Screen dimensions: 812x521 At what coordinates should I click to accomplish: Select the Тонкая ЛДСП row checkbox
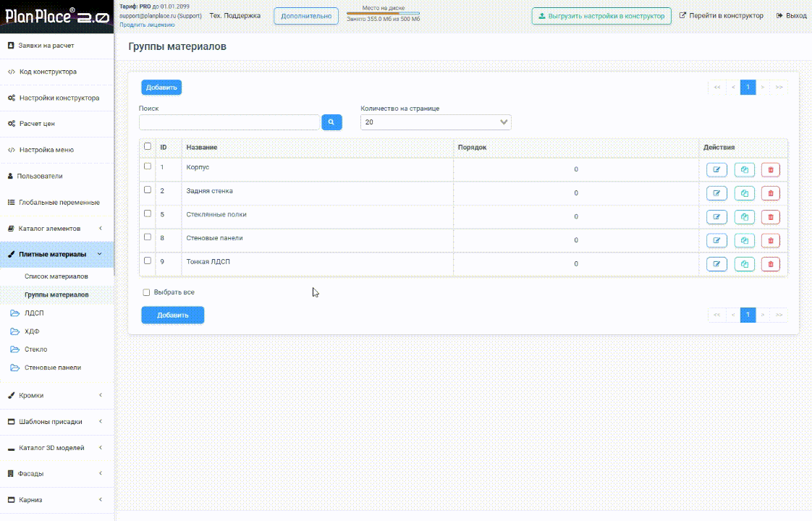coord(148,260)
